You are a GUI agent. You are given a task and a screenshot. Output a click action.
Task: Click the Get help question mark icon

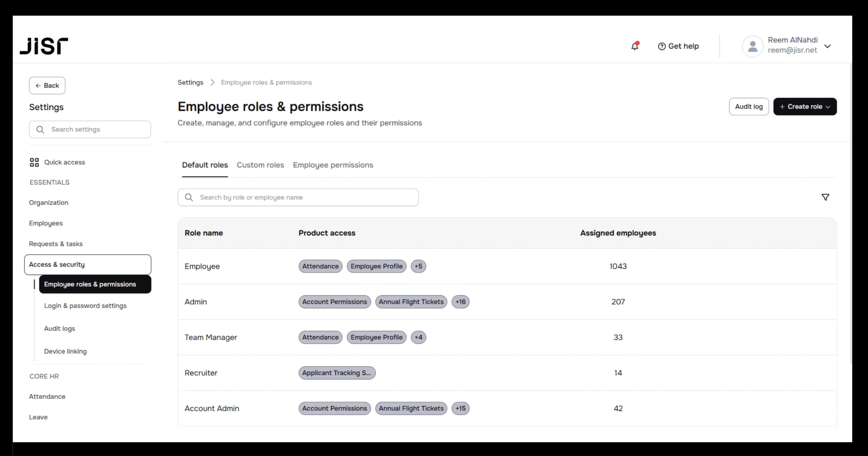click(x=662, y=46)
